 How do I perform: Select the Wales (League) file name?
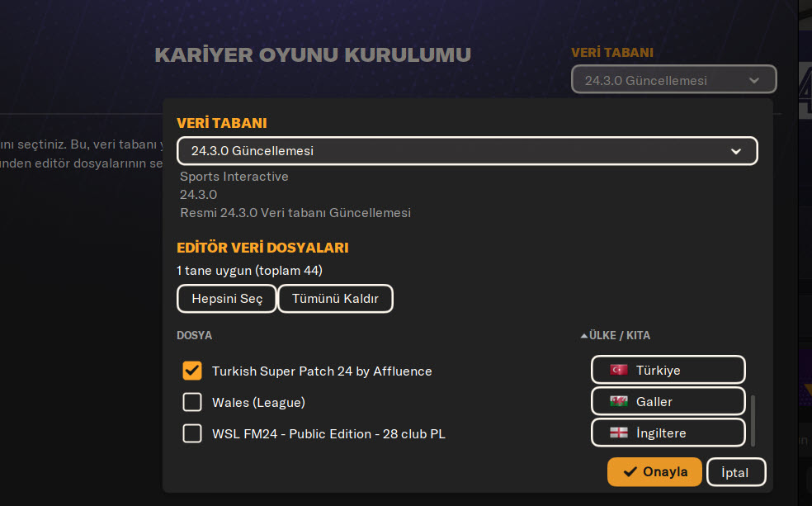pos(258,402)
